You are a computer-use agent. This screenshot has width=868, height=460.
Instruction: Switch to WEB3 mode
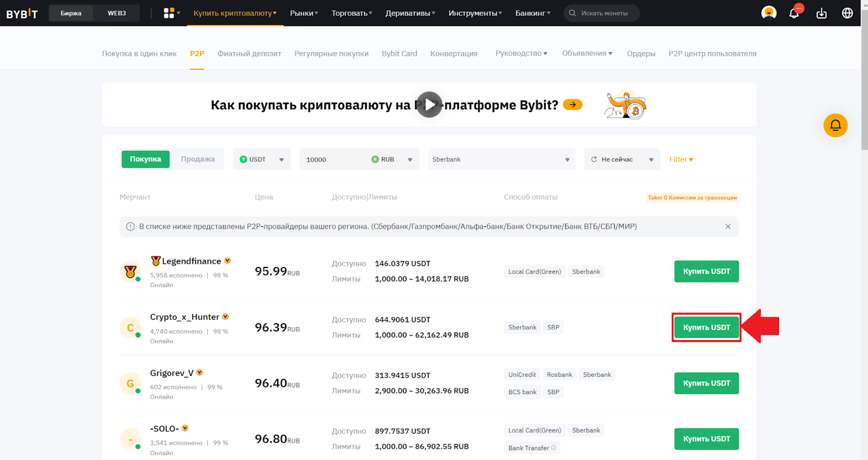click(117, 13)
